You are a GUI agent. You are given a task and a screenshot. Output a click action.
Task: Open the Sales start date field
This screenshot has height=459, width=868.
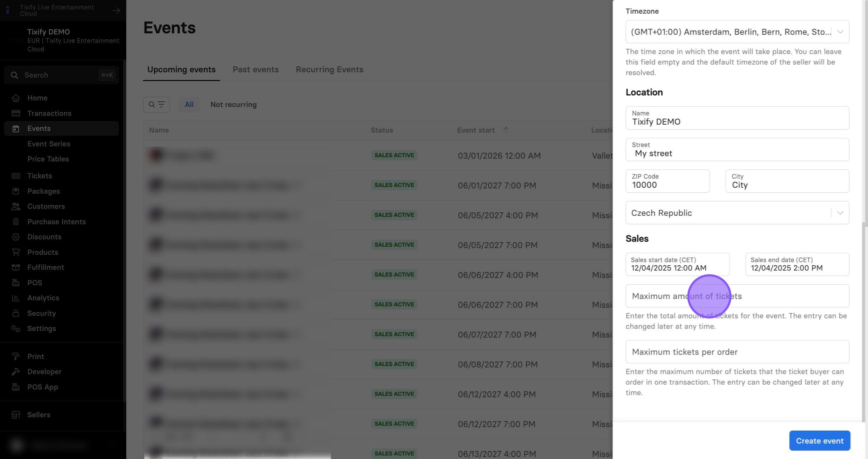point(677,264)
